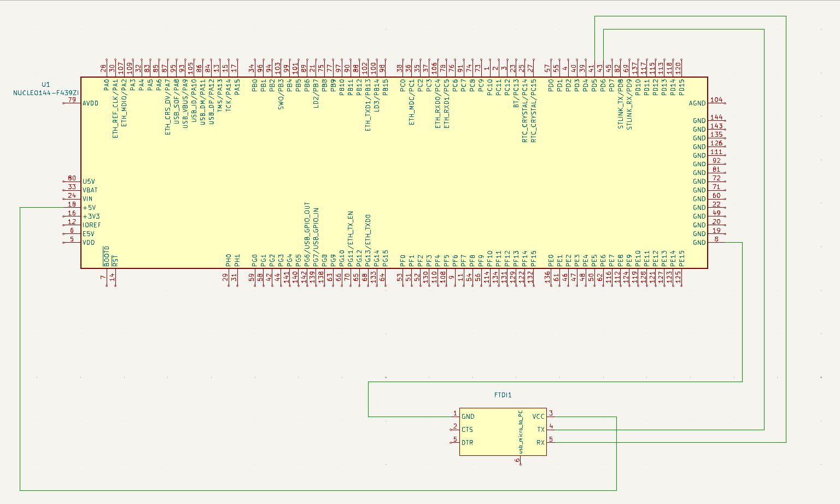Click the FTDI1 reference label
The height and width of the screenshot is (504, 840).
(503, 395)
